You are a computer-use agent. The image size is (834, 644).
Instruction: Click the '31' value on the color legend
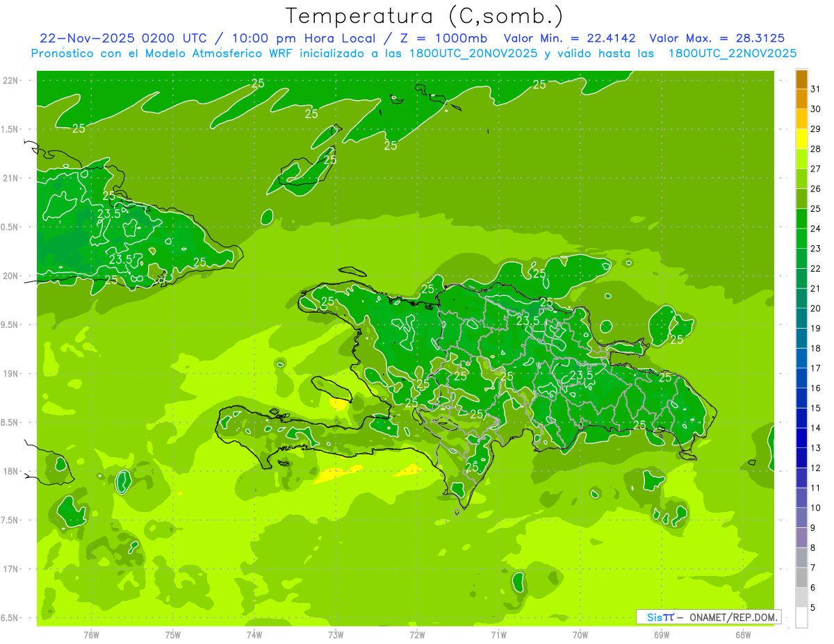[x=816, y=89]
